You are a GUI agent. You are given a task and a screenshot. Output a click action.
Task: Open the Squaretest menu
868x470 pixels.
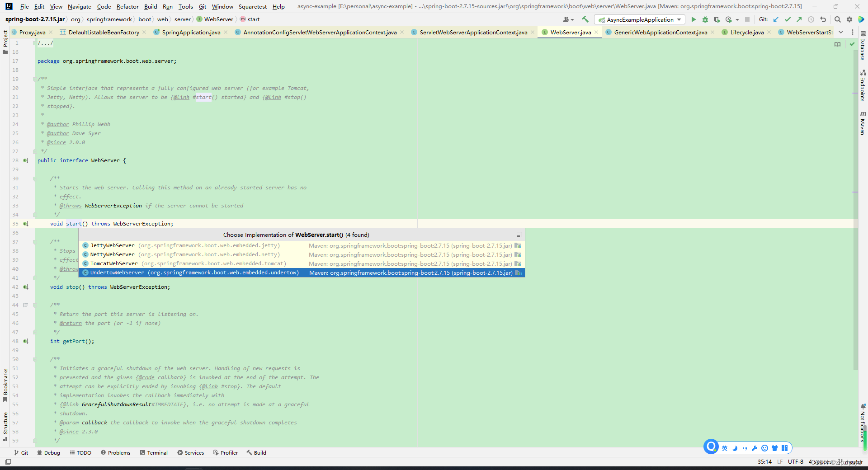coord(253,6)
